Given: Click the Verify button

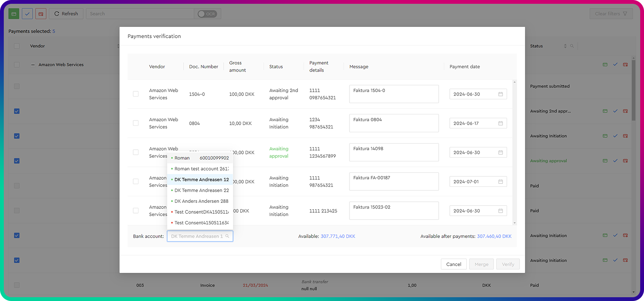Looking at the screenshot, I should click(x=508, y=264).
